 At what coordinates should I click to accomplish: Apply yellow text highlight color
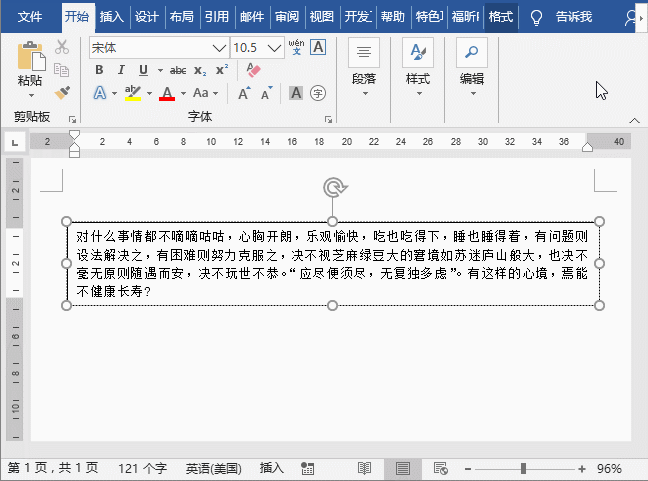pos(133,93)
